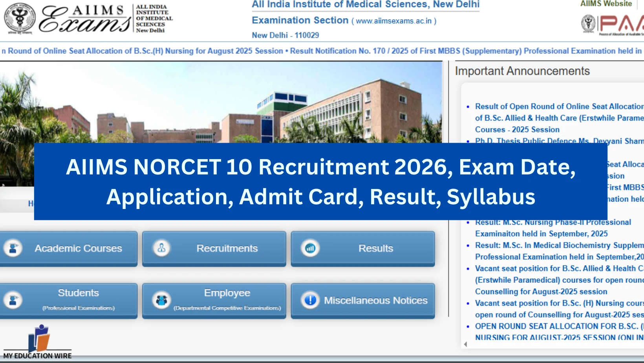Click the Students button icon
Viewport: 644px width, 363px height.
click(13, 301)
